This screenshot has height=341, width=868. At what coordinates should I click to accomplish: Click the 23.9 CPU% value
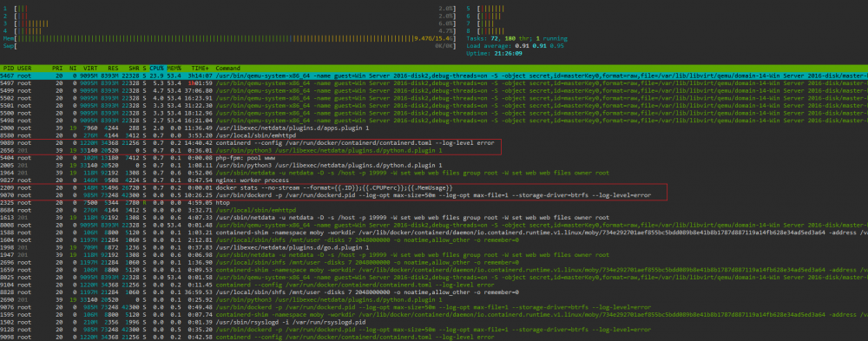click(157, 75)
